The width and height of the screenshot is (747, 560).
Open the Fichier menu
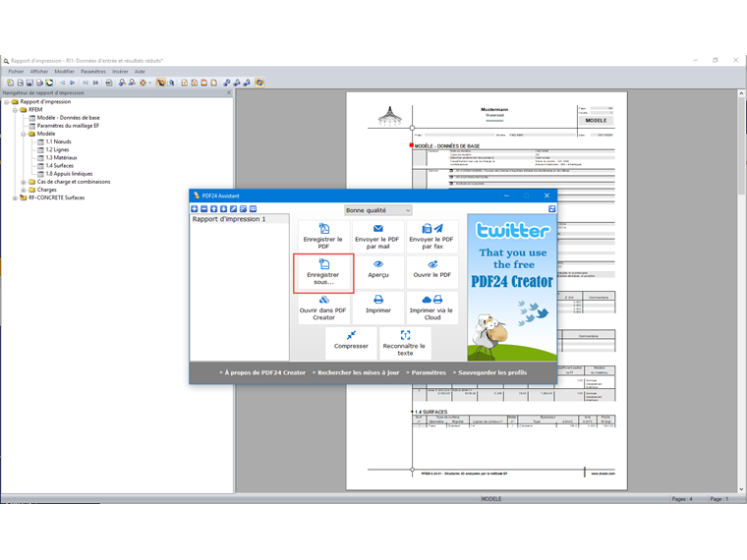16,72
